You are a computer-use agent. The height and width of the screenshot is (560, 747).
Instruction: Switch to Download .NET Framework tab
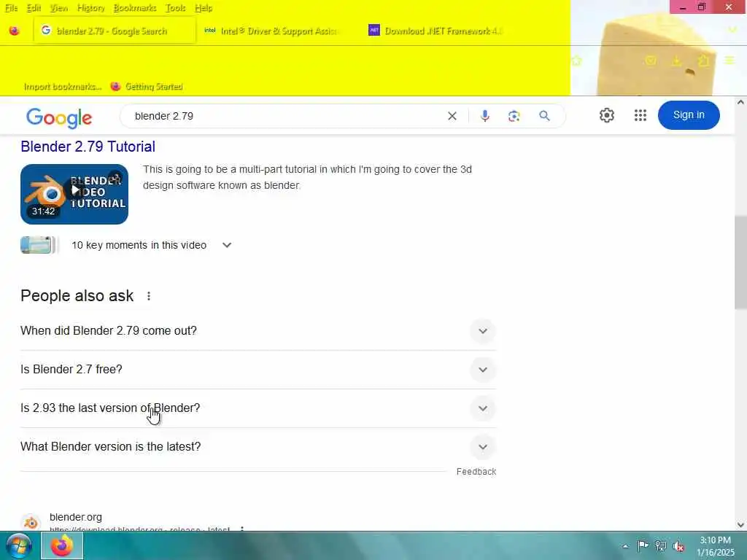[x=435, y=31]
